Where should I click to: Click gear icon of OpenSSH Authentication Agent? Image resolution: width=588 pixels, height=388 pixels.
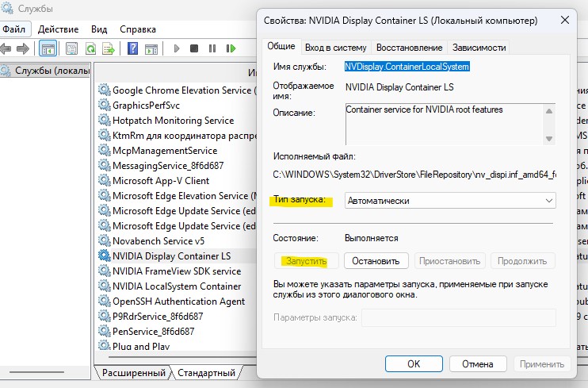pos(104,302)
